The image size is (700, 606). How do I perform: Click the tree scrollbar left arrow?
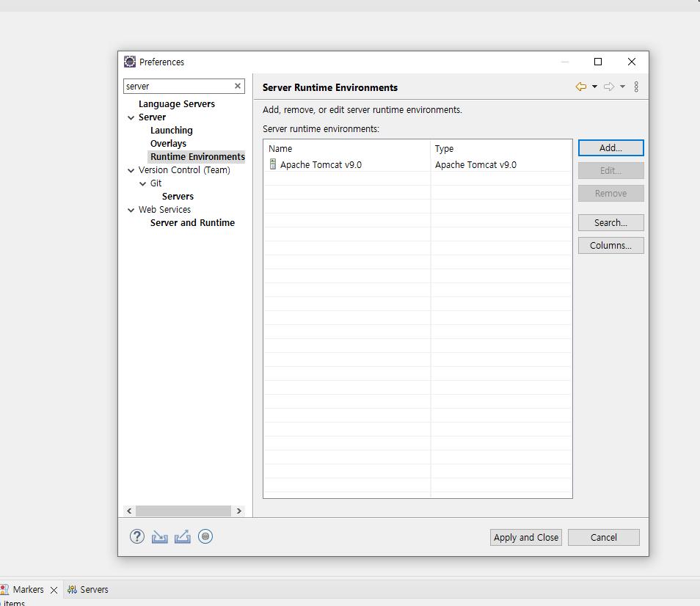(x=129, y=511)
